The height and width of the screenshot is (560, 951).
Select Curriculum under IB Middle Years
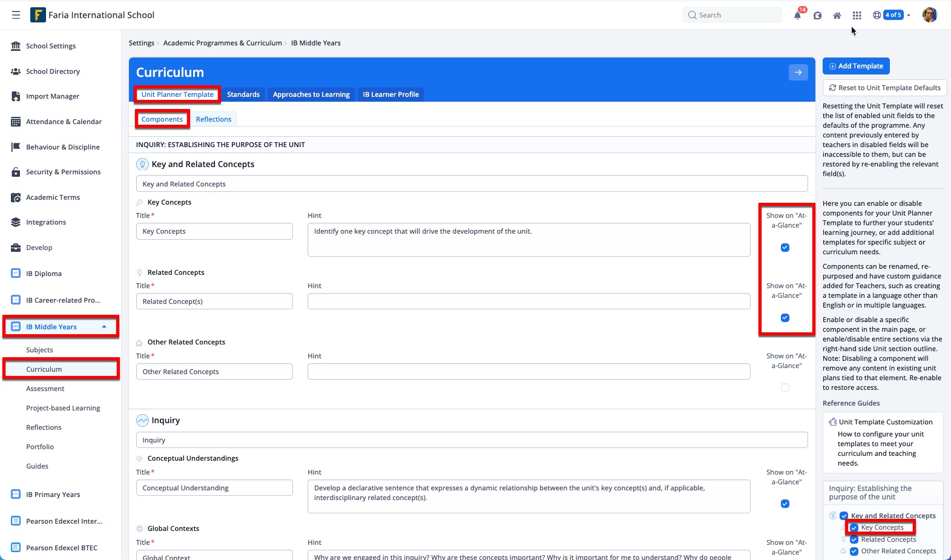click(x=44, y=369)
